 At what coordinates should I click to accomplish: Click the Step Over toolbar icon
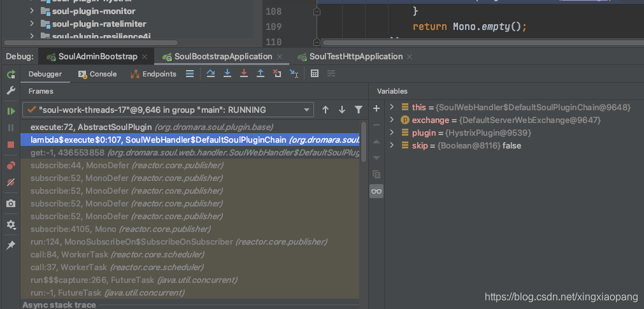tap(211, 73)
